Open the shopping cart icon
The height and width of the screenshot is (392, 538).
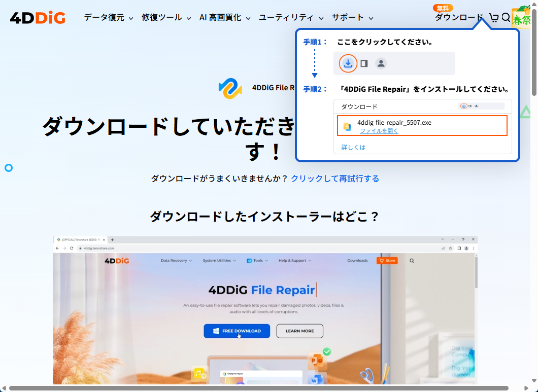tap(494, 18)
